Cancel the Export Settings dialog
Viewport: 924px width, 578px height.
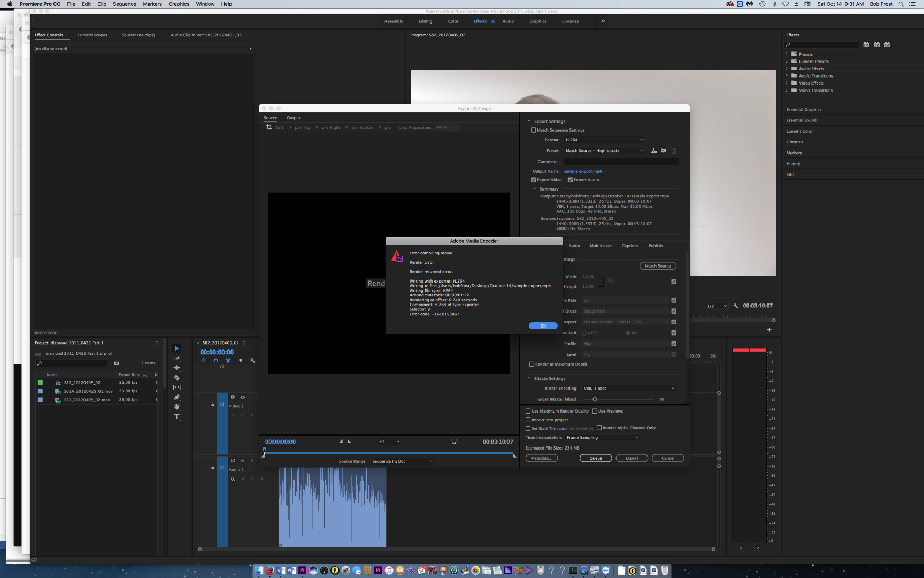[x=668, y=458]
